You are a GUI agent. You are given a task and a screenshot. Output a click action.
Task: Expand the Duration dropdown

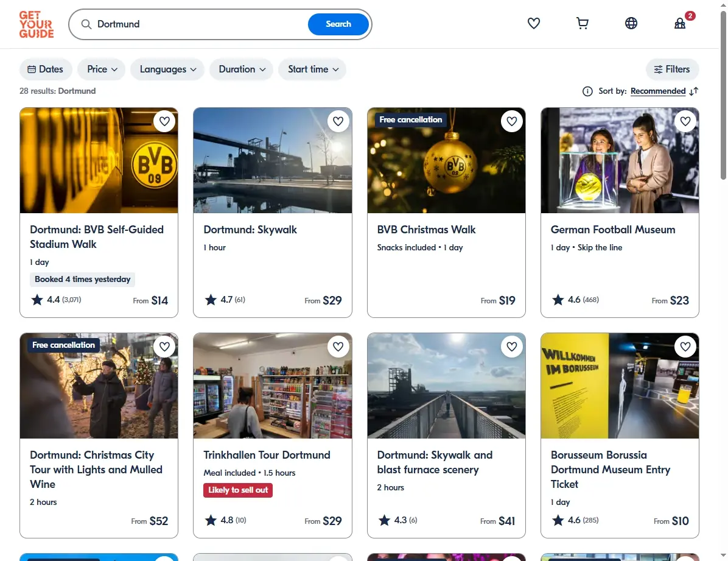(242, 69)
